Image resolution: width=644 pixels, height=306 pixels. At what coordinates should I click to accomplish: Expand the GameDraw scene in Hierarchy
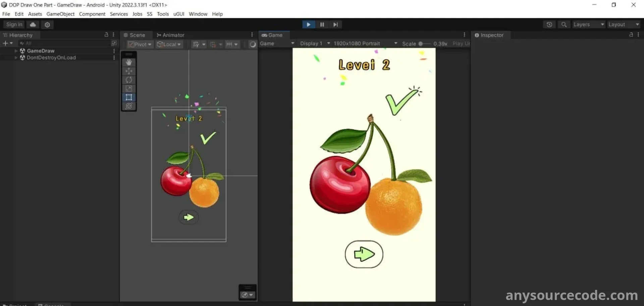[16, 51]
